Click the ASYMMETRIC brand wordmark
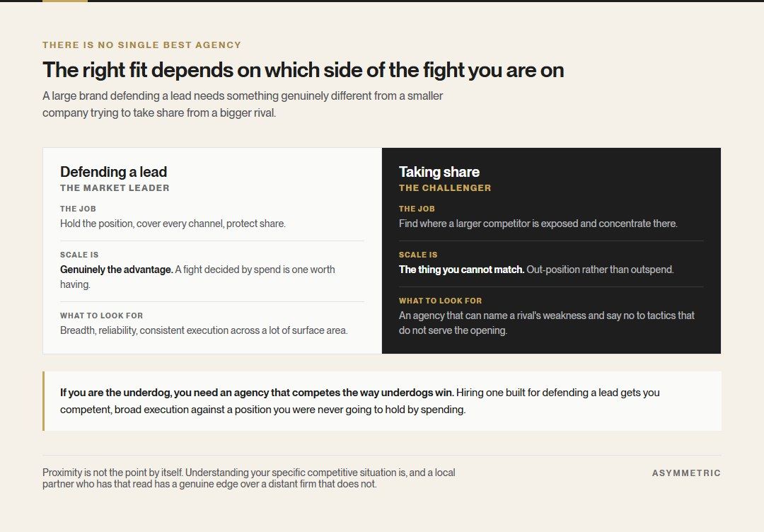This screenshot has width=764, height=532. click(686, 473)
